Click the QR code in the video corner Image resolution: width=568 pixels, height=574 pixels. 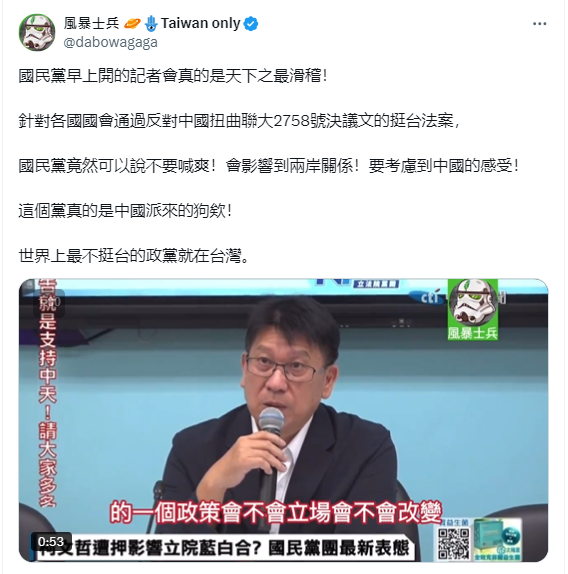453,543
